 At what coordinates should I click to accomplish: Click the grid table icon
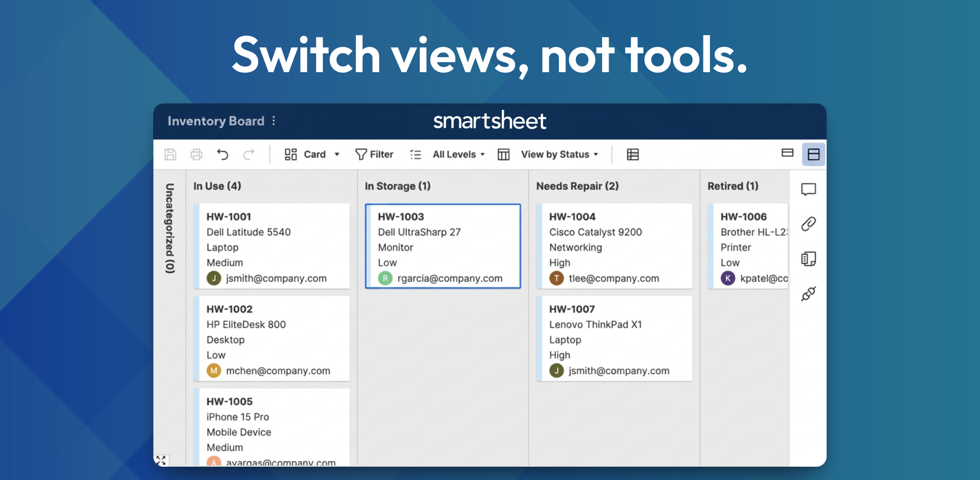click(x=633, y=155)
